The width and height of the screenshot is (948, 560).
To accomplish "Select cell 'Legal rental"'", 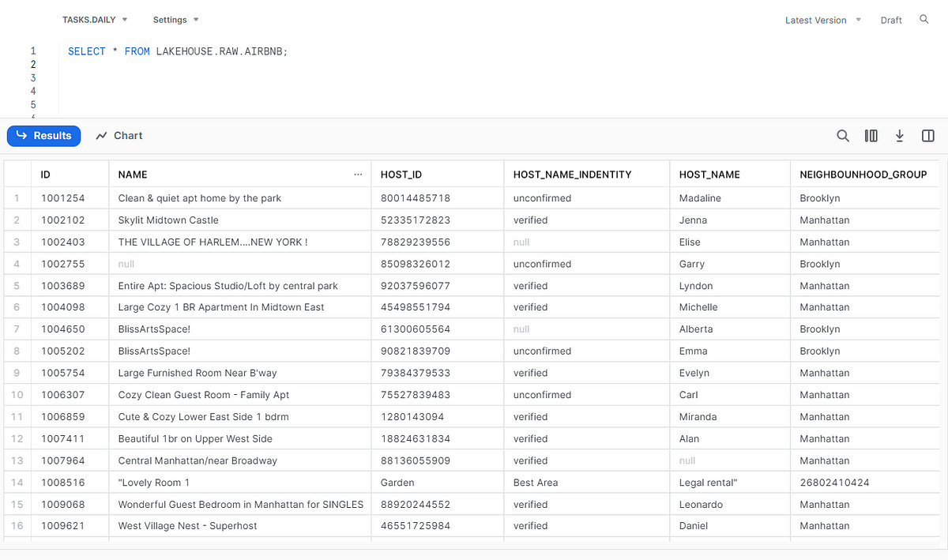I will (x=729, y=483).
